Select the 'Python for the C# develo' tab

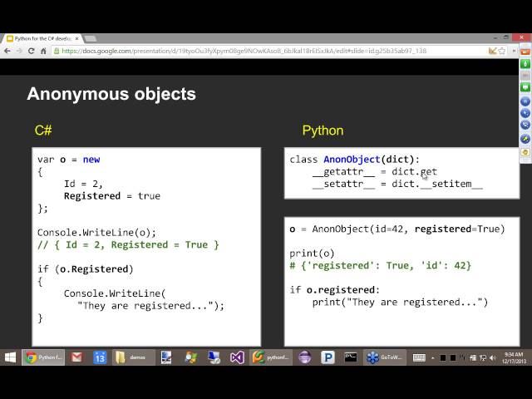pos(42,39)
